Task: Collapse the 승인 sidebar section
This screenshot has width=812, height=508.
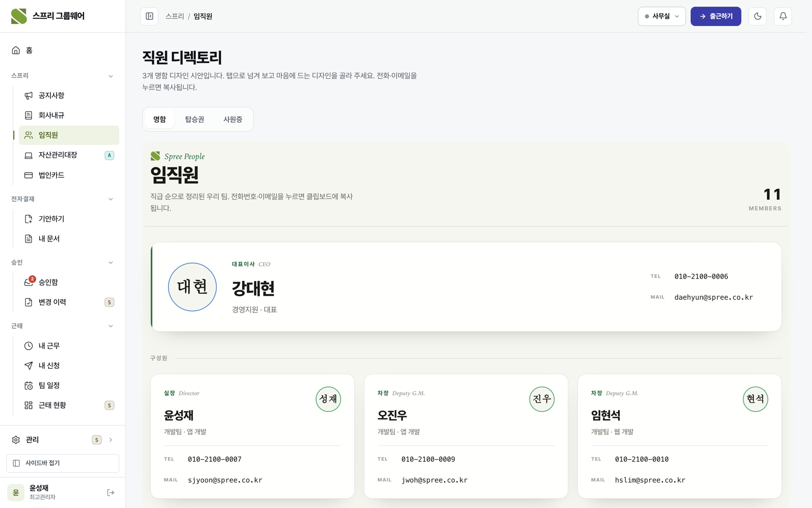Action: click(111, 263)
